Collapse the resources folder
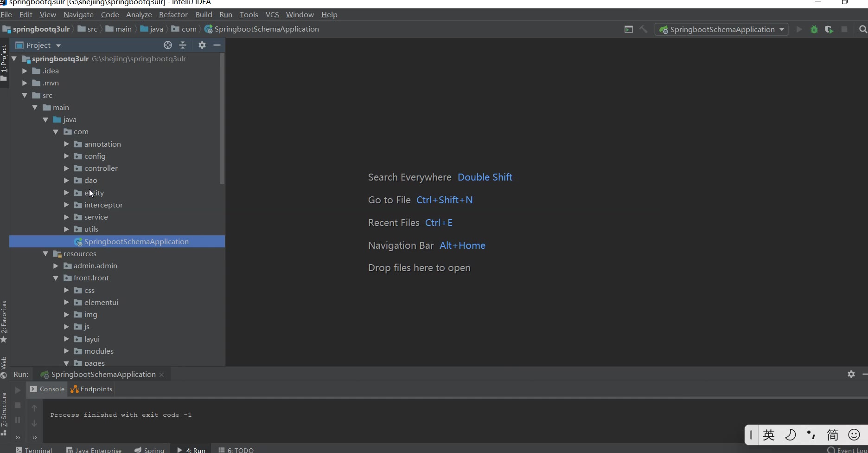The width and height of the screenshot is (868, 453). tap(45, 253)
